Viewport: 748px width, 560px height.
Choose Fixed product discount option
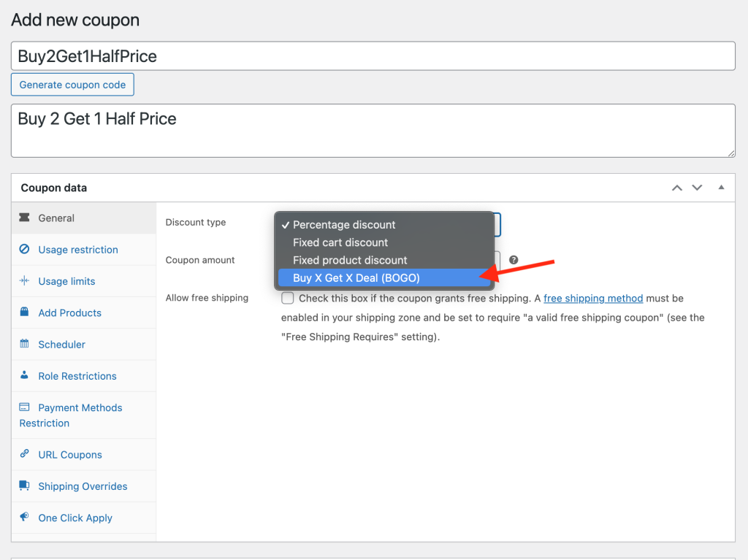pos(384,260)
